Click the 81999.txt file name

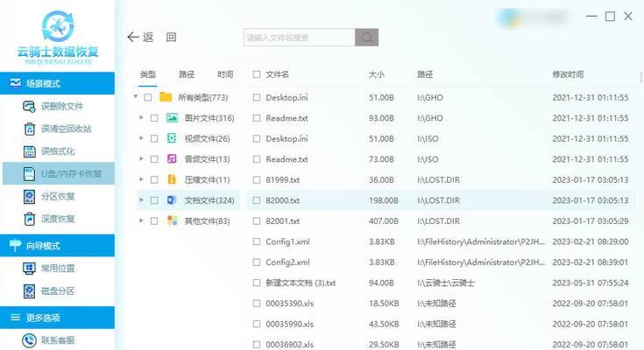pyautogui.click(x=282, y=179)
